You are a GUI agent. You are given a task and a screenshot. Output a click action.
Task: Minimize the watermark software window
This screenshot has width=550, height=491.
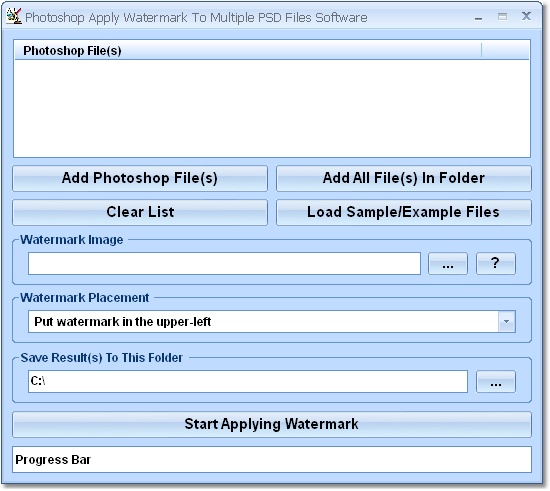478,17
